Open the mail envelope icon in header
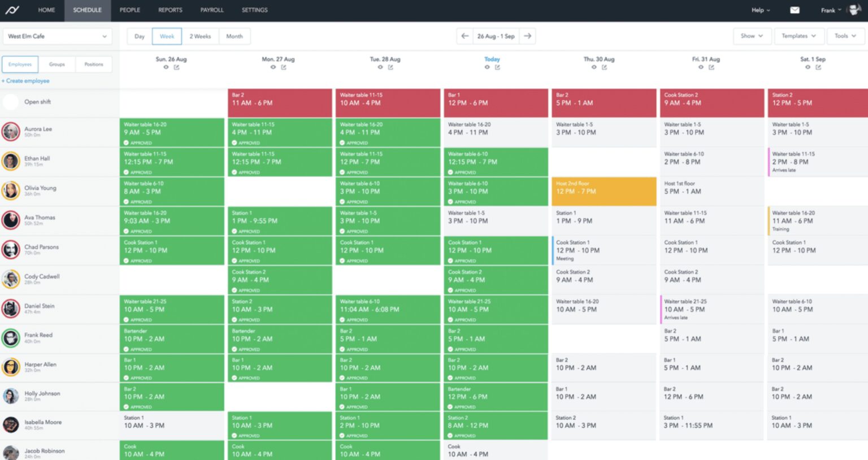The width and height of the screenshot is (868, 460). [x=795, y=10]
